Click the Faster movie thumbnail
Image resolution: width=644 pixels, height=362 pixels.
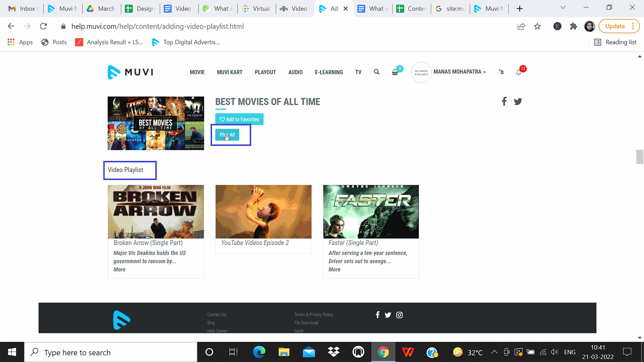pyautogui.click(x=371, y=211)
